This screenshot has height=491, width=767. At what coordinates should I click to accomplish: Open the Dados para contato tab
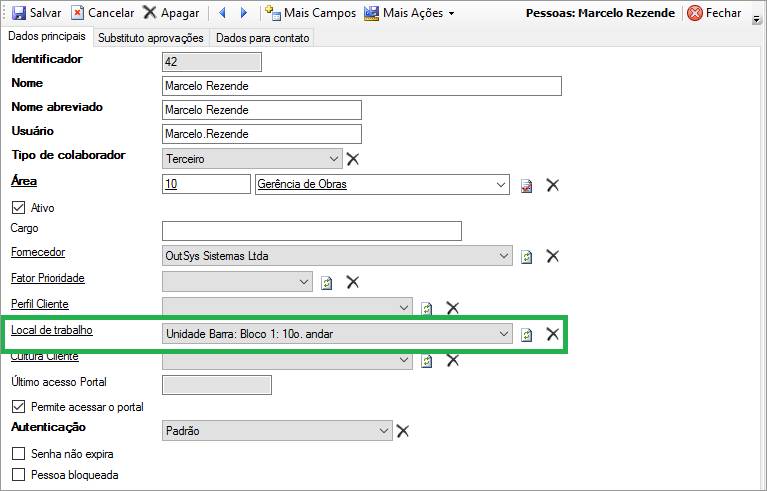[263, 38]
